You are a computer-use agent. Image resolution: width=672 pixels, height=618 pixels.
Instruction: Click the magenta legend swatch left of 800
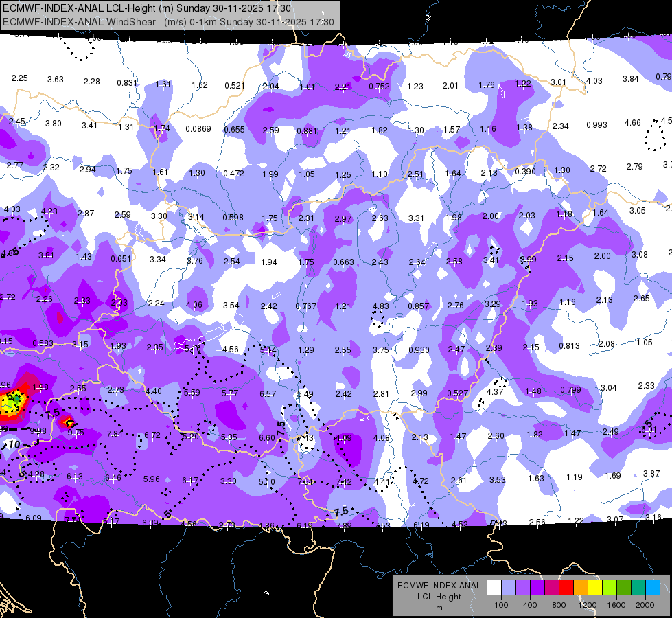click(x=552, y=588)
